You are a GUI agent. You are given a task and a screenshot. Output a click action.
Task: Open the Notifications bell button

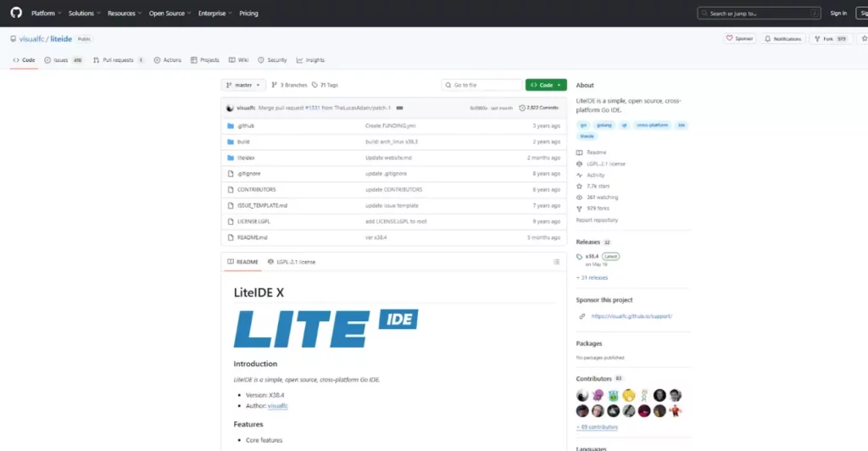pos(782,39)
